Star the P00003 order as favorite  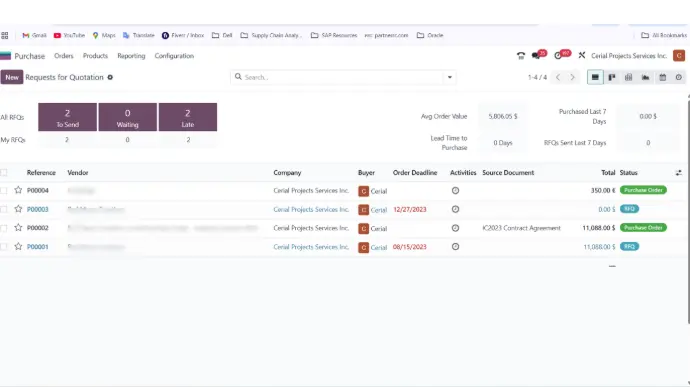coord(18,209)
